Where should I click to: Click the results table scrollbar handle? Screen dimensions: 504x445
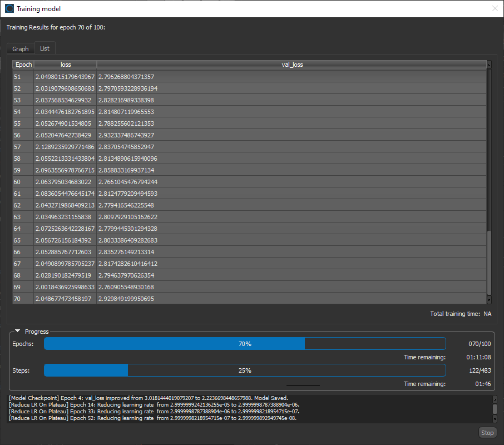tap(489, 261)
